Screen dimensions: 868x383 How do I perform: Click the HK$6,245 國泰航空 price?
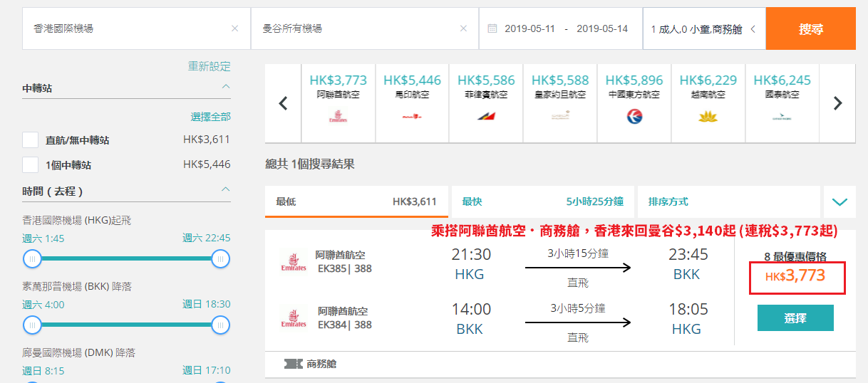click(782, 80)
